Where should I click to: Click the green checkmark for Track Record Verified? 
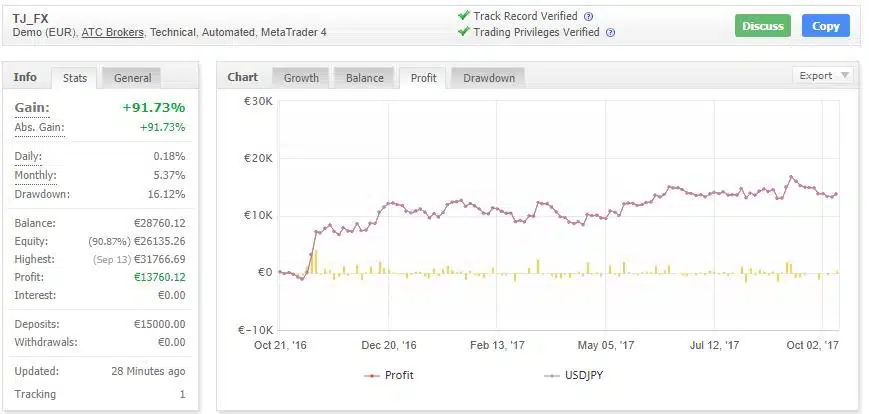click(463, 16)
